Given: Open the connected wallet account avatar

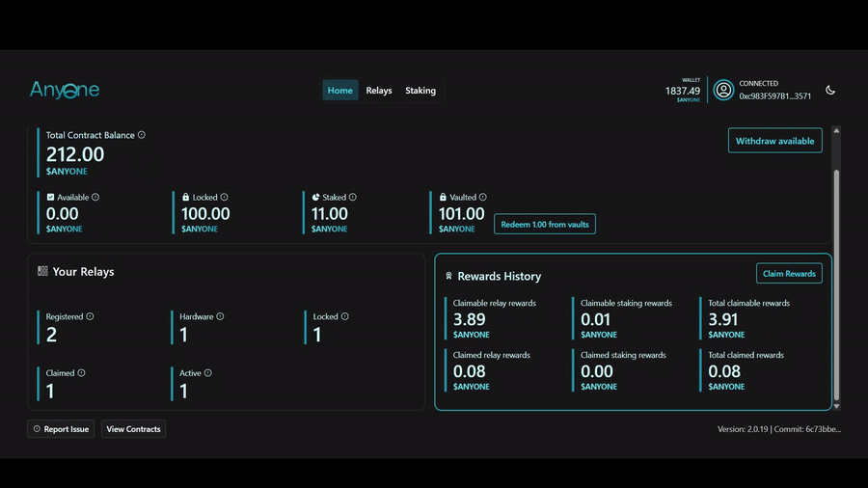Looking at the screenshot, I should [x=723, y=90].
